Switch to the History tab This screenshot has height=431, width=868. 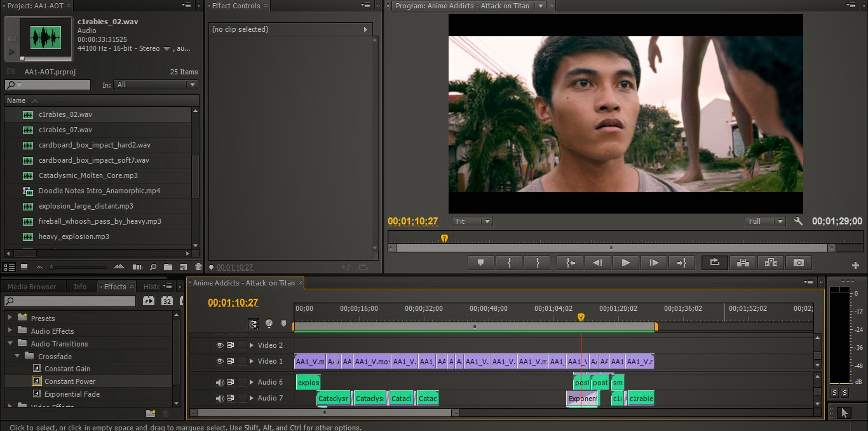[x=151, y=287]
